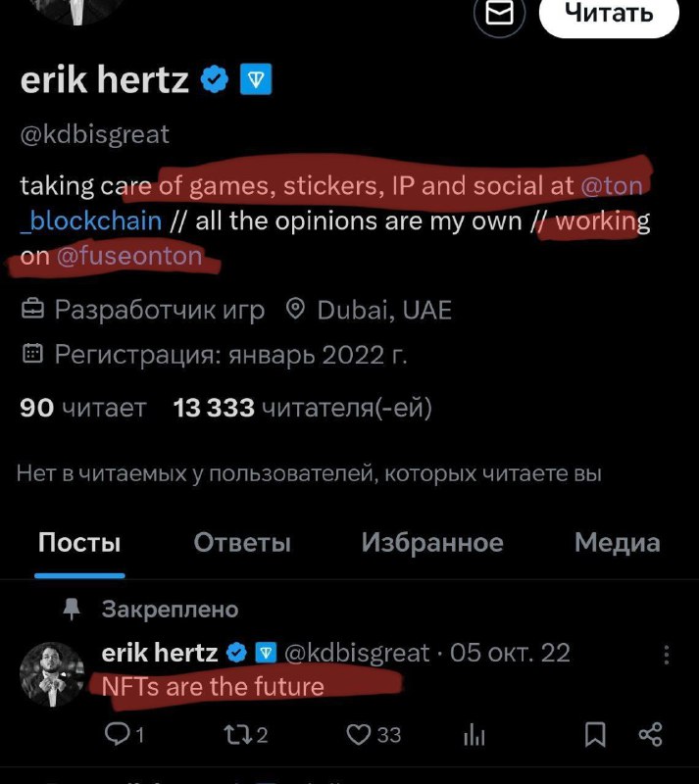
Task: Switch to the Медиа tab
Action: (x=617, y=543)
